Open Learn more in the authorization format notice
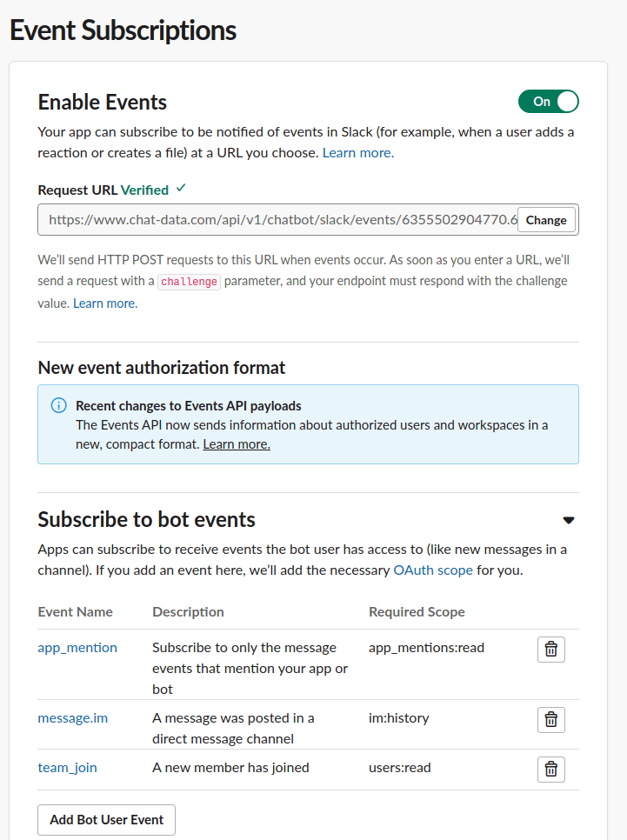 pyautogui.click(x=236, y=443)
